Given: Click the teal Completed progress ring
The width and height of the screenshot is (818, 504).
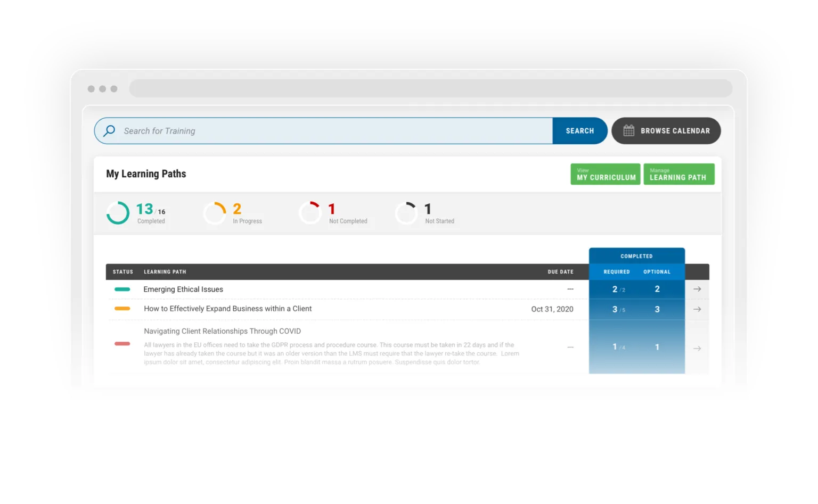Looking at the screenshot, I should [x=118, y=213].
